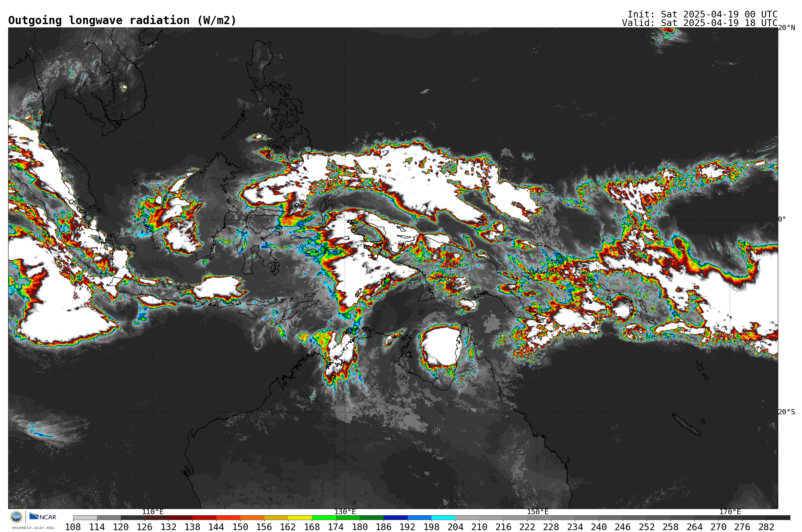802x532 pixels.
Task: Click the colorbar value 126
Action: click(144, 527)
